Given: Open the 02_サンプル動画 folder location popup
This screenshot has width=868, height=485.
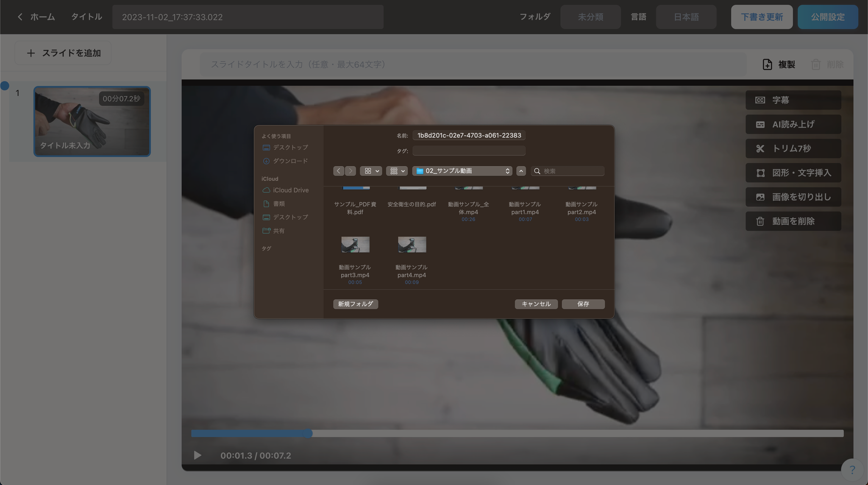Looking at the screenshot, I should click(462, 171).
